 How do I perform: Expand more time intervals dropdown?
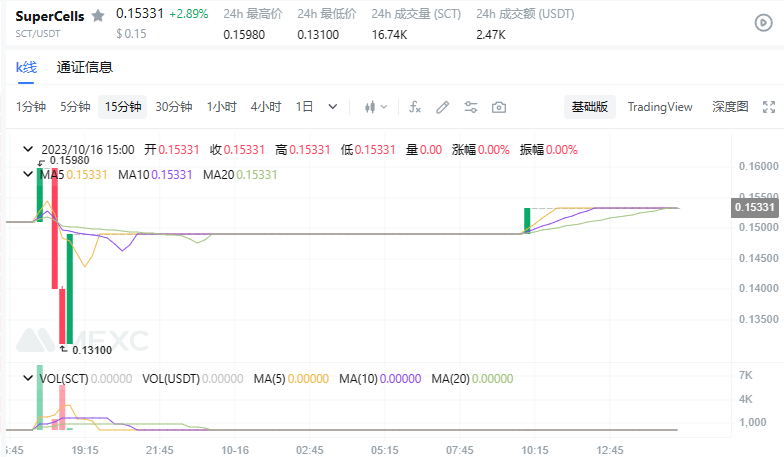(332, 107)
